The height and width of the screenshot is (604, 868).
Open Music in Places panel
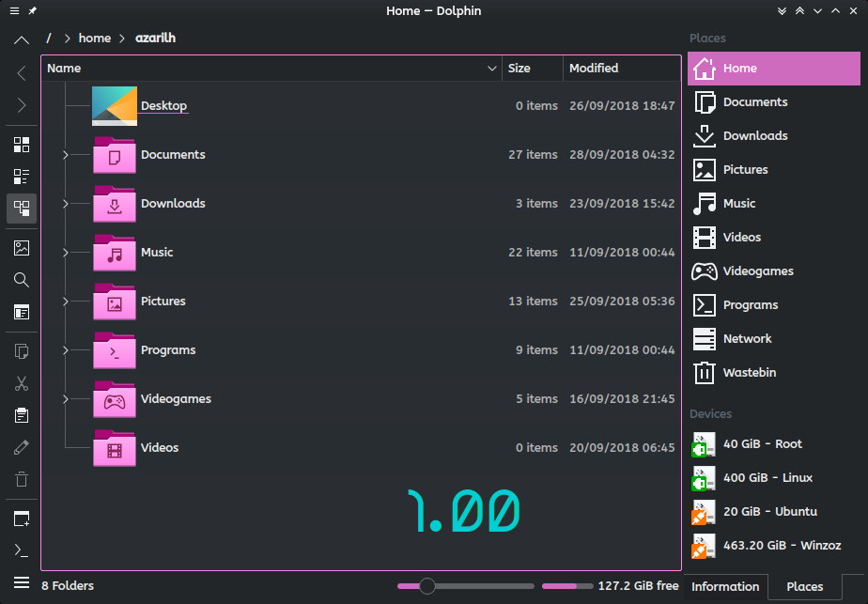tap(774, 204)
